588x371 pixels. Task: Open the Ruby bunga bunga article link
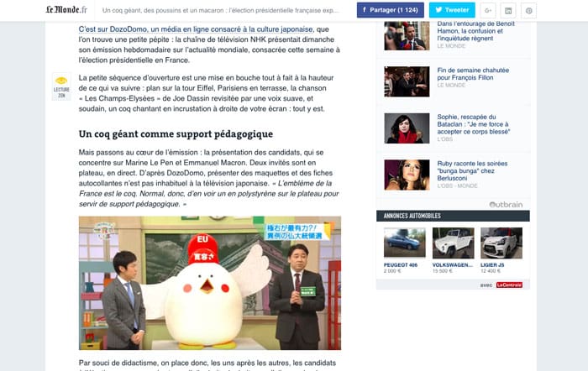click(x=472, y=170)
